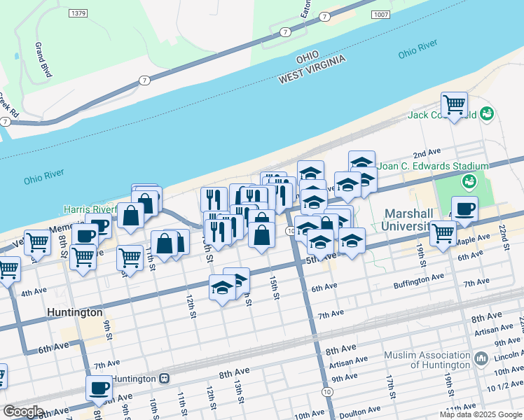Select the Buffington Ave street label
The height and width of the screenshot is (420, 524).
coord(419,281)
